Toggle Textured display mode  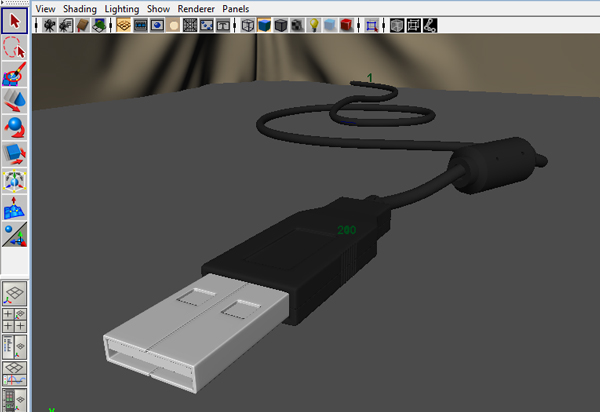[297, 26]
